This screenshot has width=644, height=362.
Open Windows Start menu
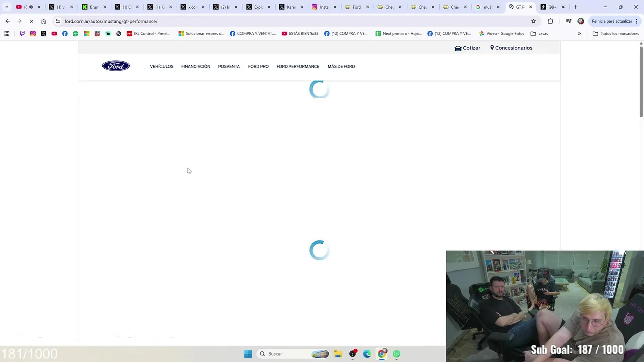(248, 354)
